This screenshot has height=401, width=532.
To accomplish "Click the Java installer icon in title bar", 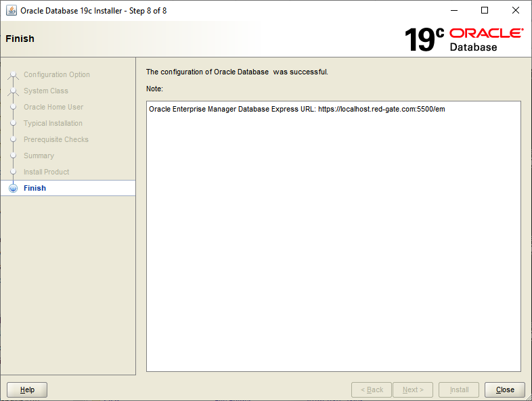I will tap(12, 11).
